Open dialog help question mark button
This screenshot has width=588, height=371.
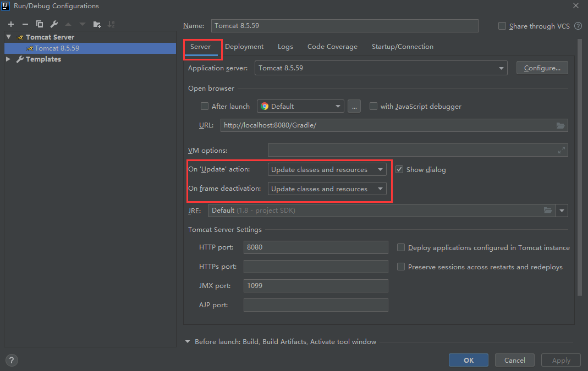12,360
